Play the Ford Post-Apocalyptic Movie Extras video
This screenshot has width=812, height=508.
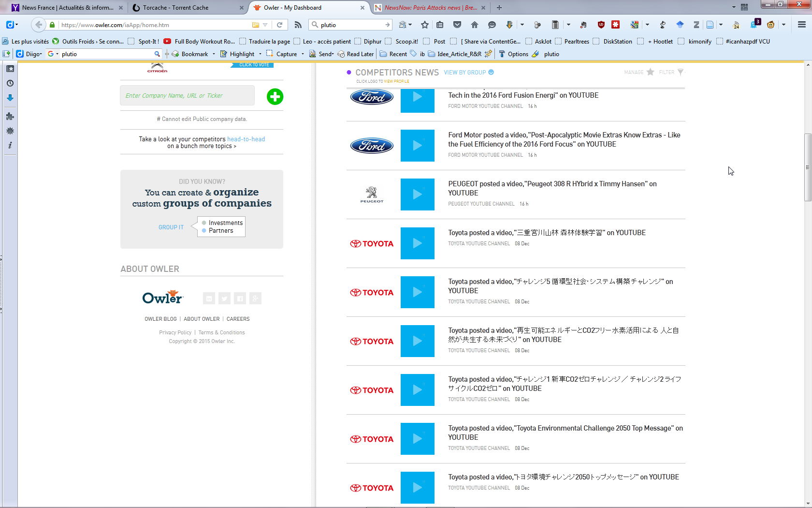click(418, 146)
